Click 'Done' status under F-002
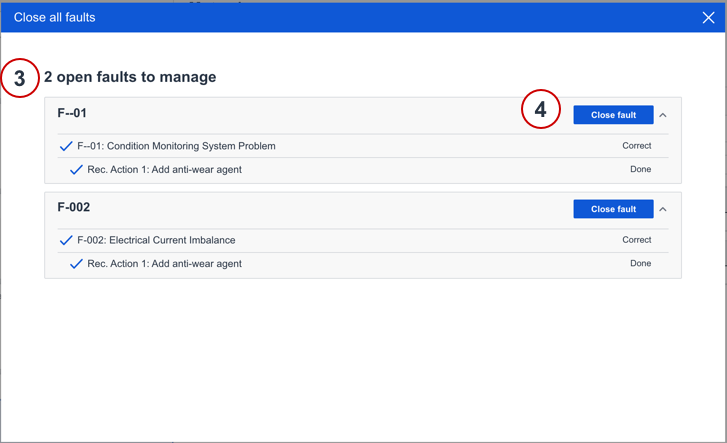This screenshot has height=443, width=727. pyautogui.click(x=640, y=263)
